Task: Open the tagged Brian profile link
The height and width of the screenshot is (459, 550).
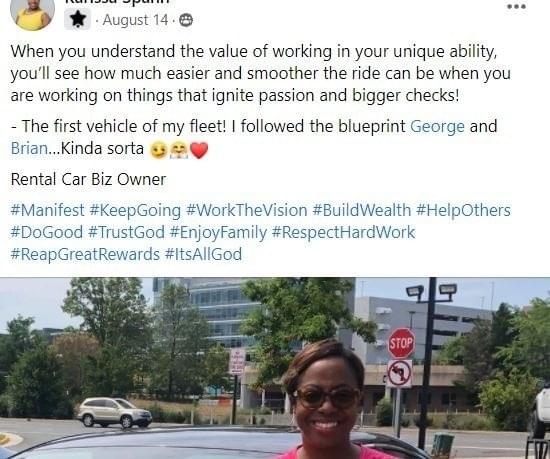Action: click(x=29, y=148)
